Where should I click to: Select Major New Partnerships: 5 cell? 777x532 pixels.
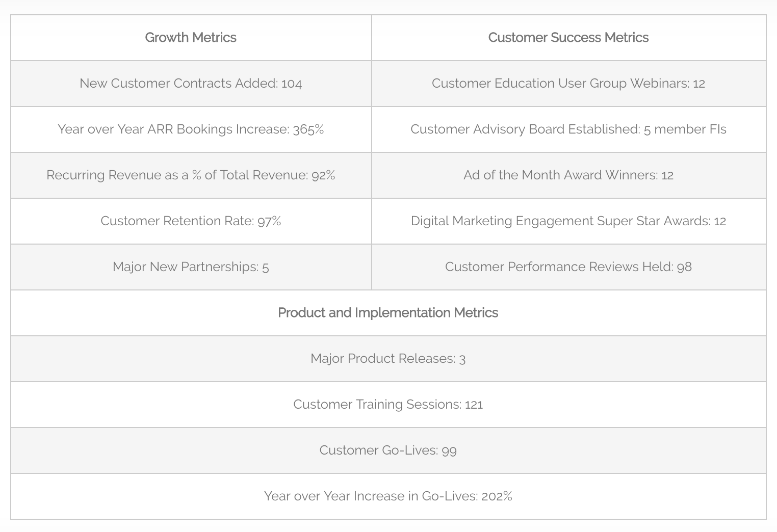(x=191, y=267)
